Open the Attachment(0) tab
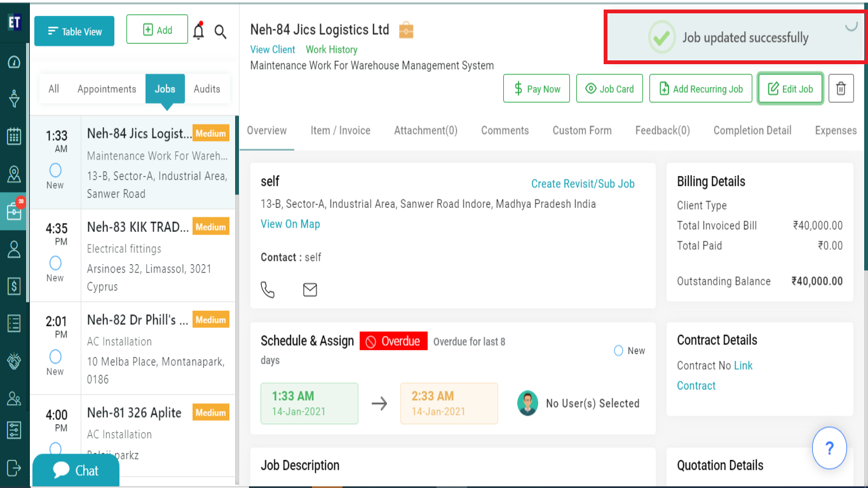The width and height of the screenshot is (868, 488). pos(426,130)
